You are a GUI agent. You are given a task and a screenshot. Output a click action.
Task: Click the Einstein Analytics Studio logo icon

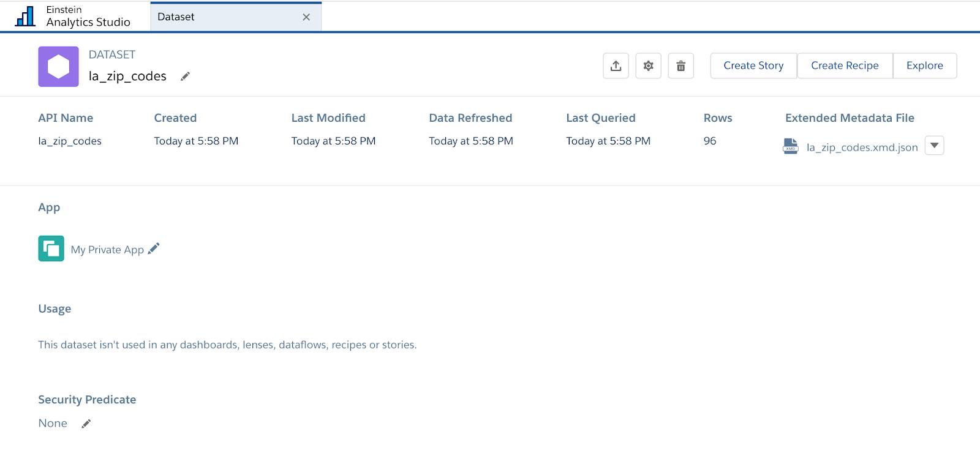(25, 17)
